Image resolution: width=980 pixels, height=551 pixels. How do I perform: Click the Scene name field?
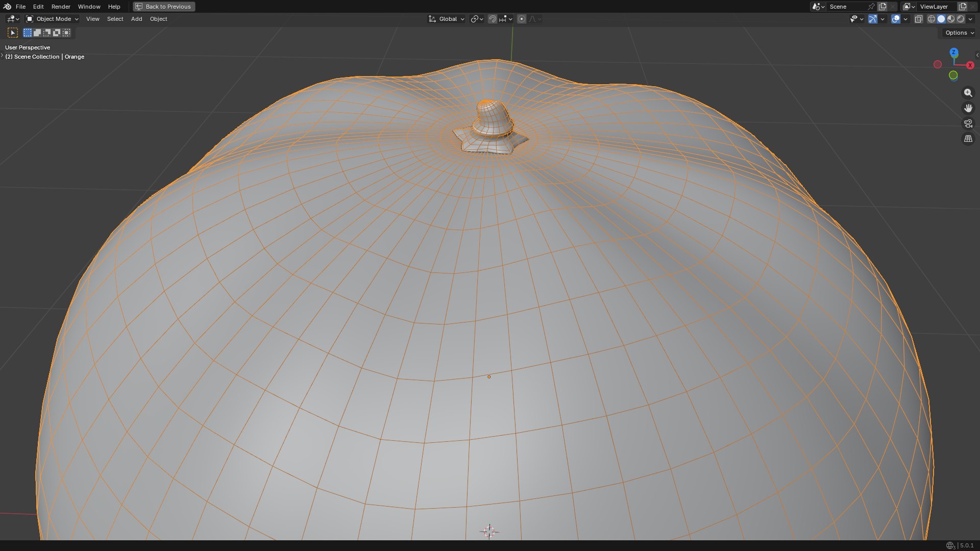coord(846,7)
